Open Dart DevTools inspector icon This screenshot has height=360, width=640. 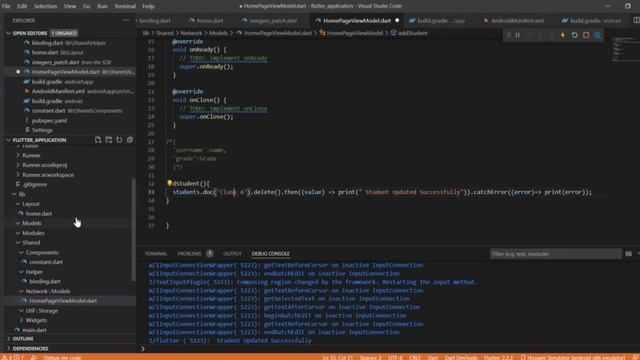(597, 35)
